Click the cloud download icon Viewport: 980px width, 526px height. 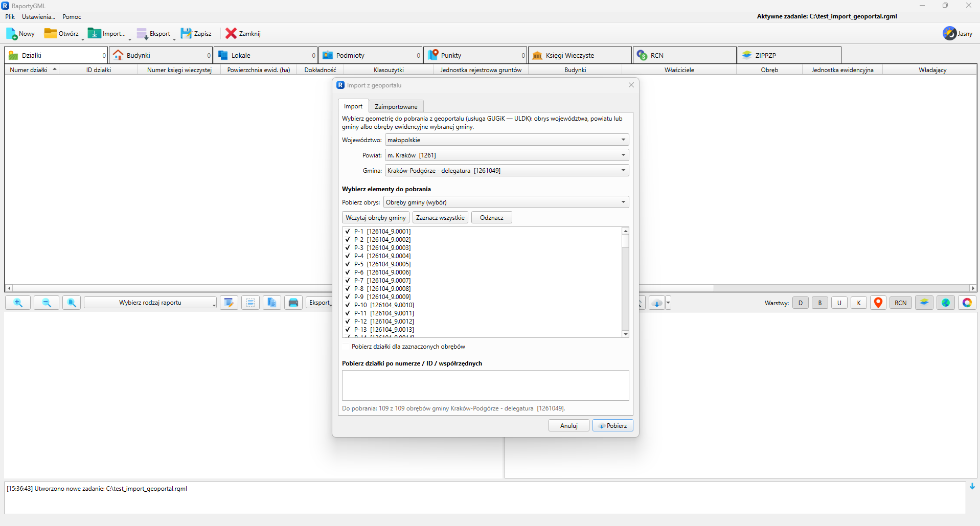point(657,303)
